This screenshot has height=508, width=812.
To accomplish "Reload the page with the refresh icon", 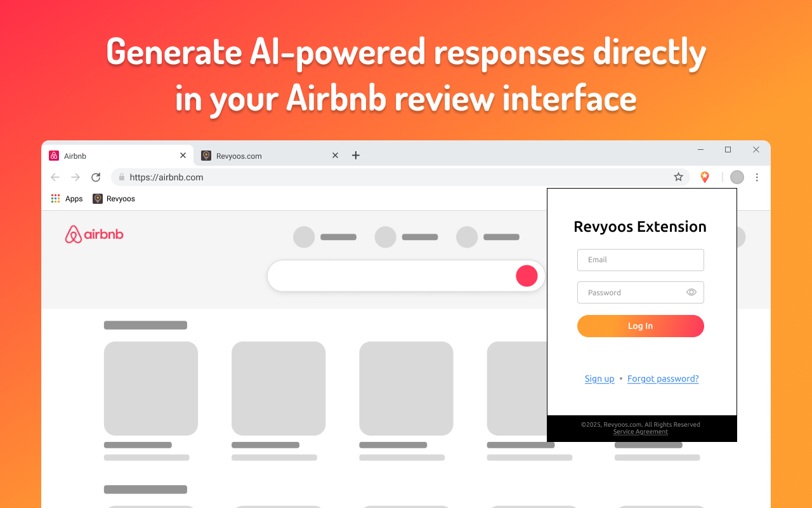I will pyautogui.click(x=96, y=177).
